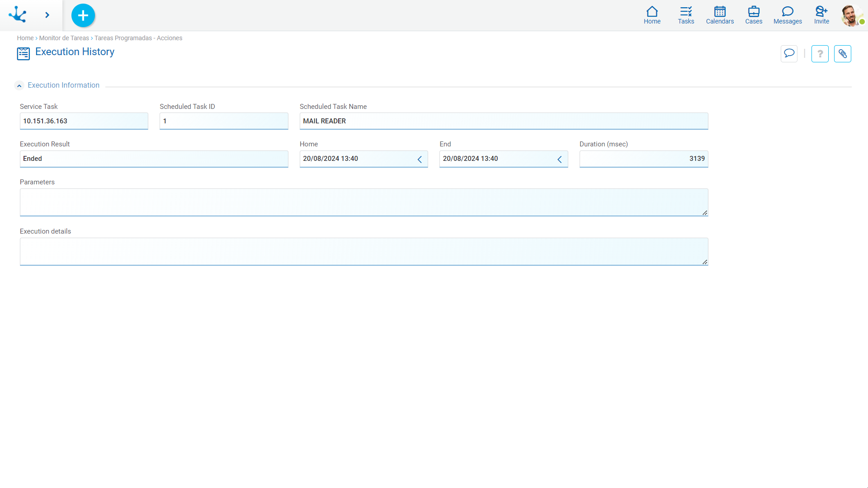Open Messages from the top toolbar
868x488 pixels.
(x=787, y=15)
